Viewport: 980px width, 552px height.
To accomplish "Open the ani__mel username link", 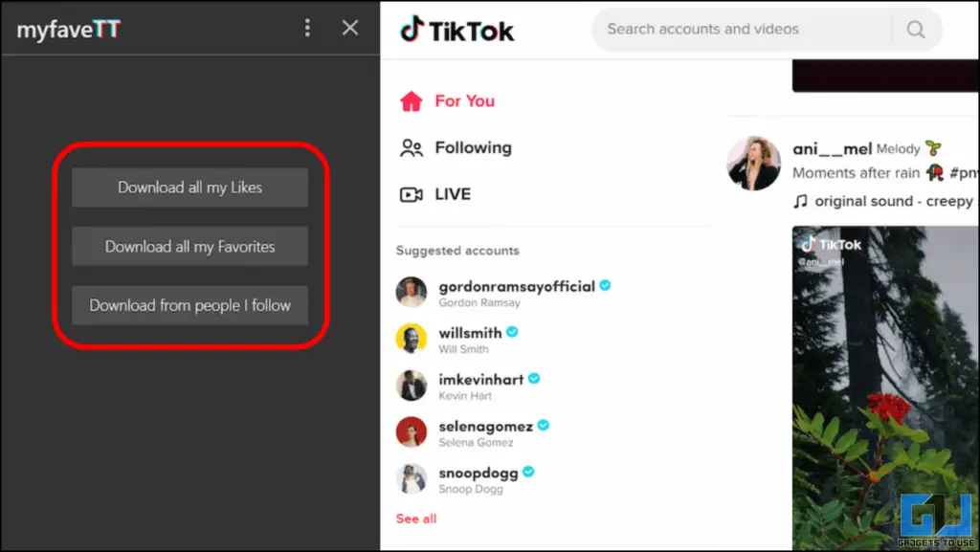I will pyautogui.click(x=832, y=148).
